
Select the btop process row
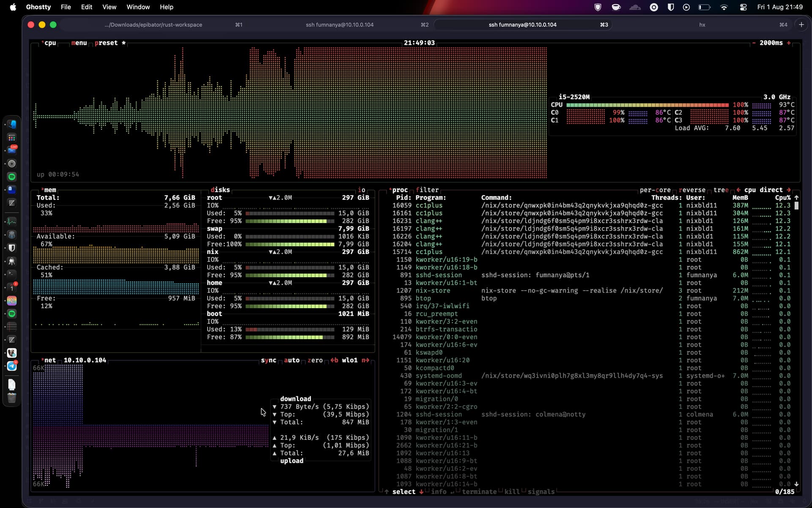coord(591,298)
